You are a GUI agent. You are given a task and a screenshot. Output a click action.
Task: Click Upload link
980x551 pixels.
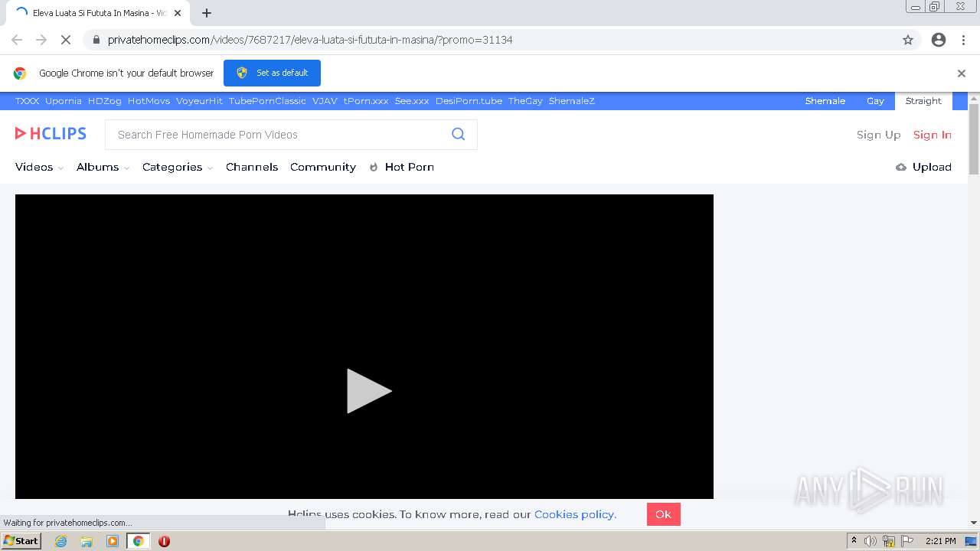[x=932, y=167]
